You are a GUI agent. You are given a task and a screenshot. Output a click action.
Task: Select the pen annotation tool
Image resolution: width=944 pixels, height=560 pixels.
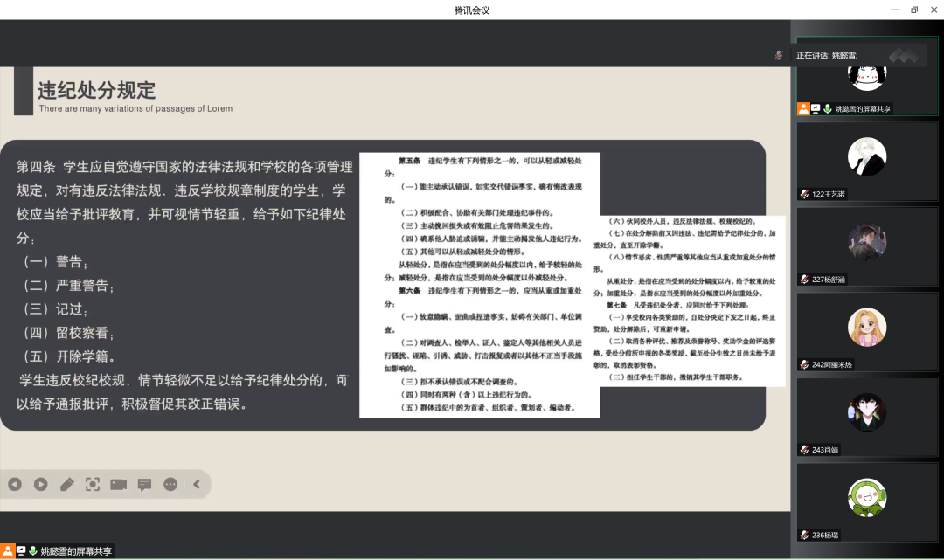pos(66,484)
